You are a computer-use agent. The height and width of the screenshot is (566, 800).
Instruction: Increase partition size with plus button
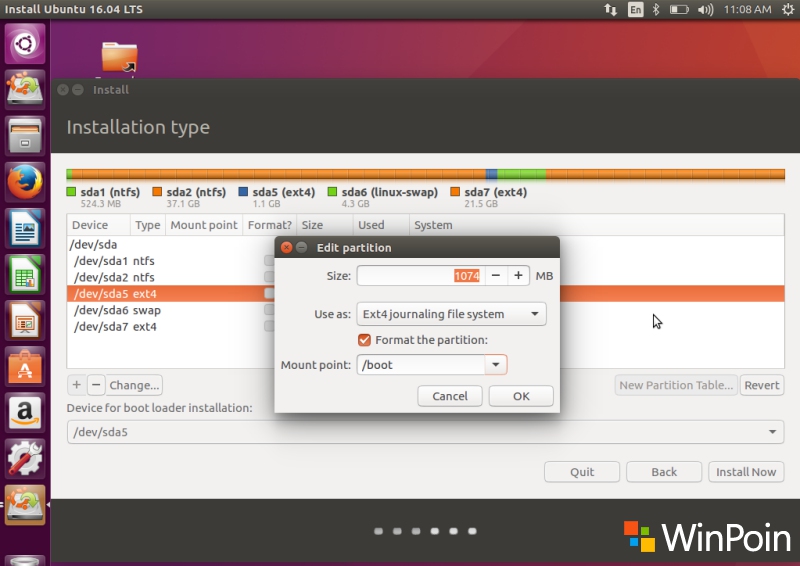[x=518, y=276]
